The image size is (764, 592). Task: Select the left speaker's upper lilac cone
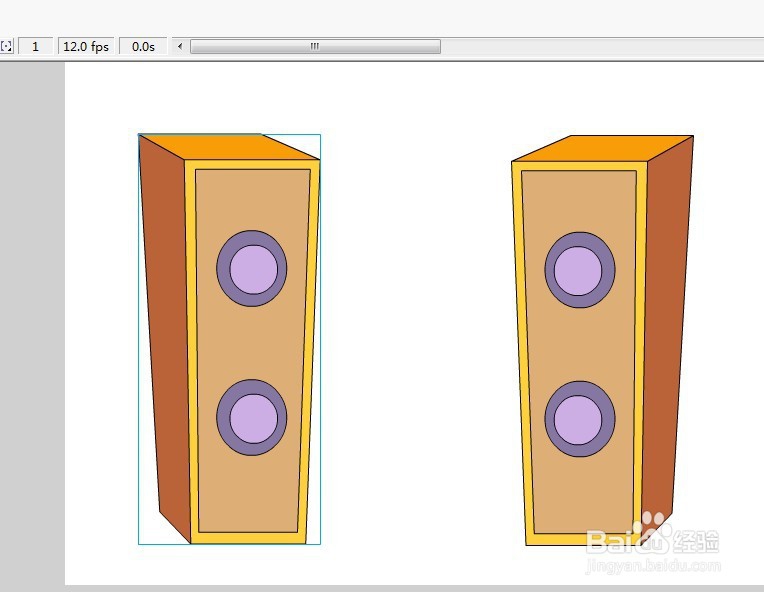[253, 269]
